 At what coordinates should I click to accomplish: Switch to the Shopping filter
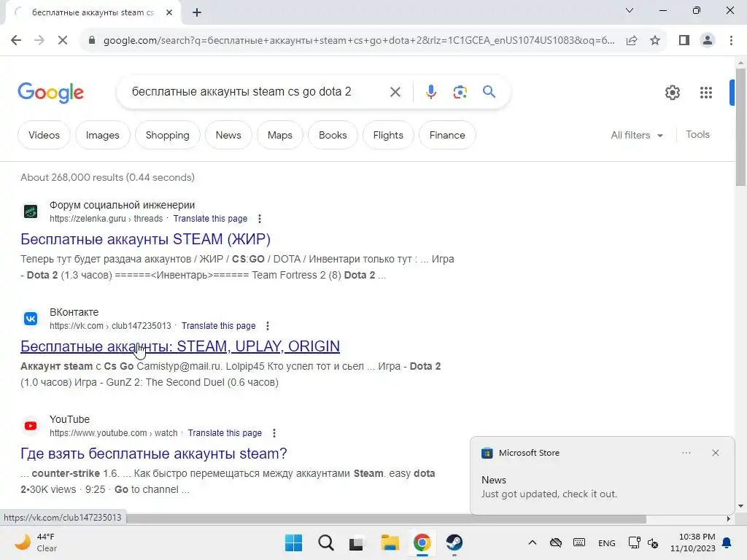[x=167, y=135]
